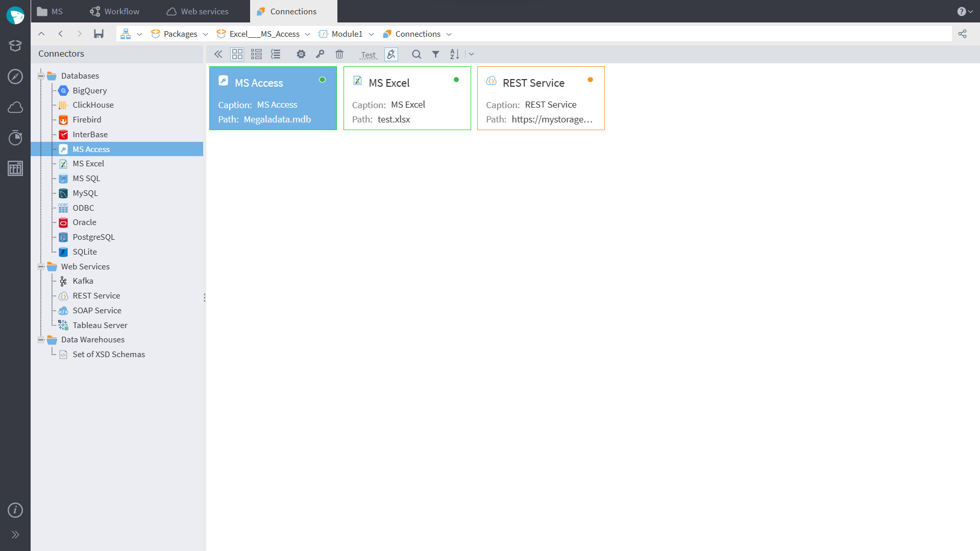Switch to tile view mode
The height and width of the screenshot is (551, 980).
[x=237, y=54]
